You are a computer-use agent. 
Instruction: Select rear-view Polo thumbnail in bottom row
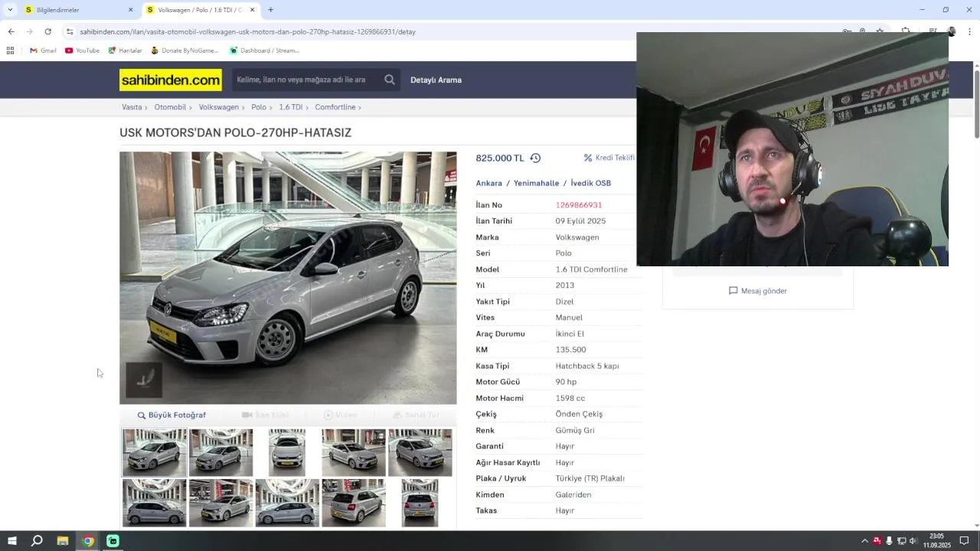click(x=420, y=503)
